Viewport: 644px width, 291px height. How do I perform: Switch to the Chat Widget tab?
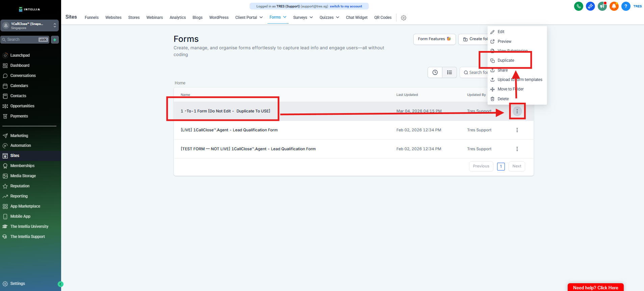click(357, 18)
